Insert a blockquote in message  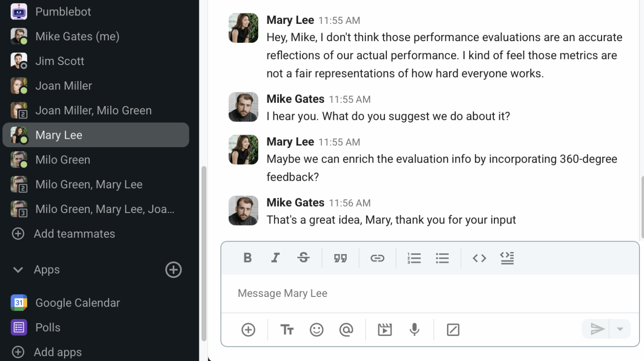pos(340,258)
